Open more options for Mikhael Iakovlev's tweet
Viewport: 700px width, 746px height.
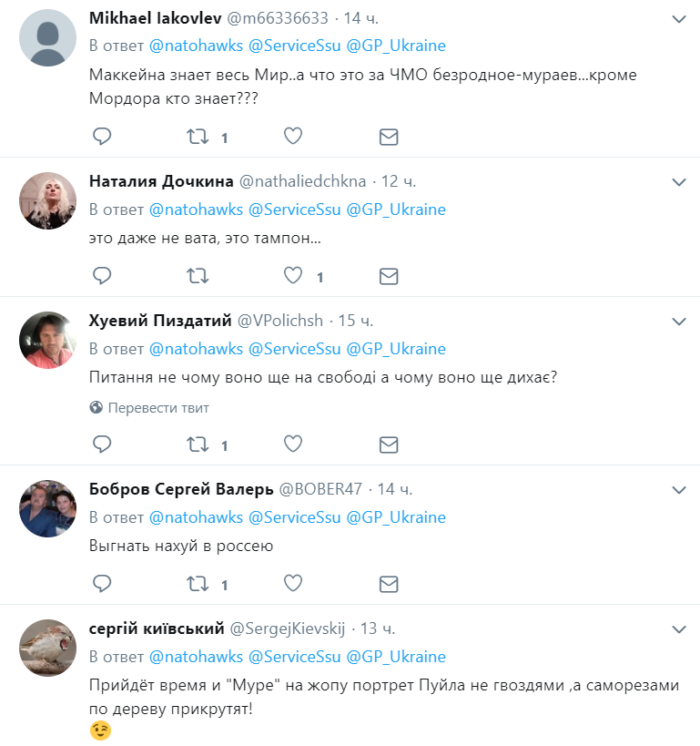(x=679, y=19)
